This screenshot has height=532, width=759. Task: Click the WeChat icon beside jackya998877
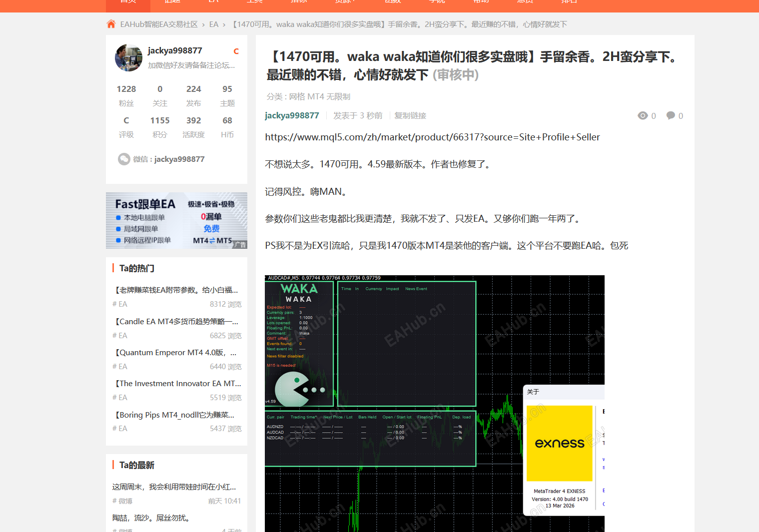(124, 159)
